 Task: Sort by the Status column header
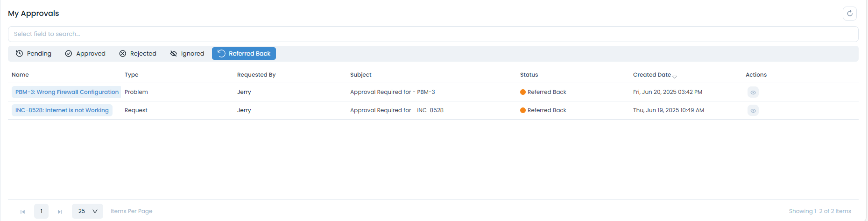tap(529, 75)
